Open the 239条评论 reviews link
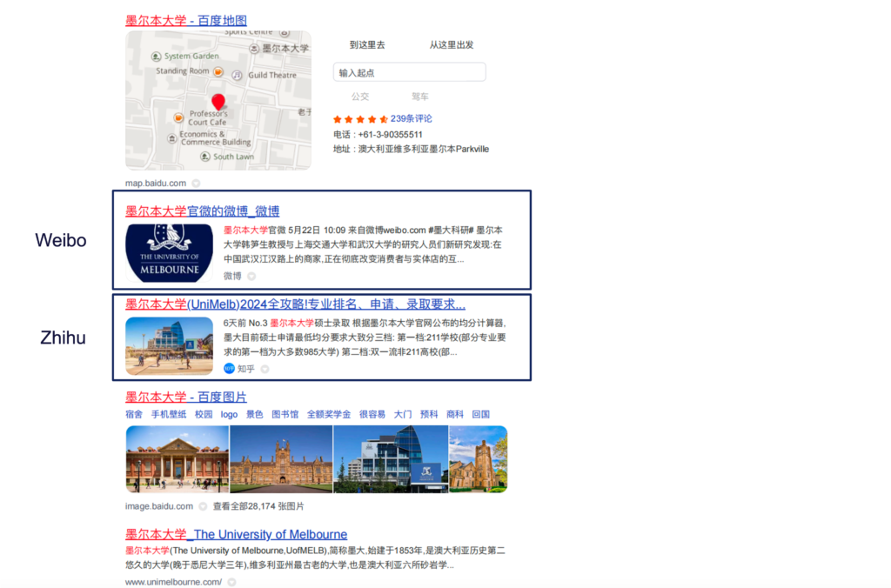The height and width of the screenshot is (588, 891). 411,119
